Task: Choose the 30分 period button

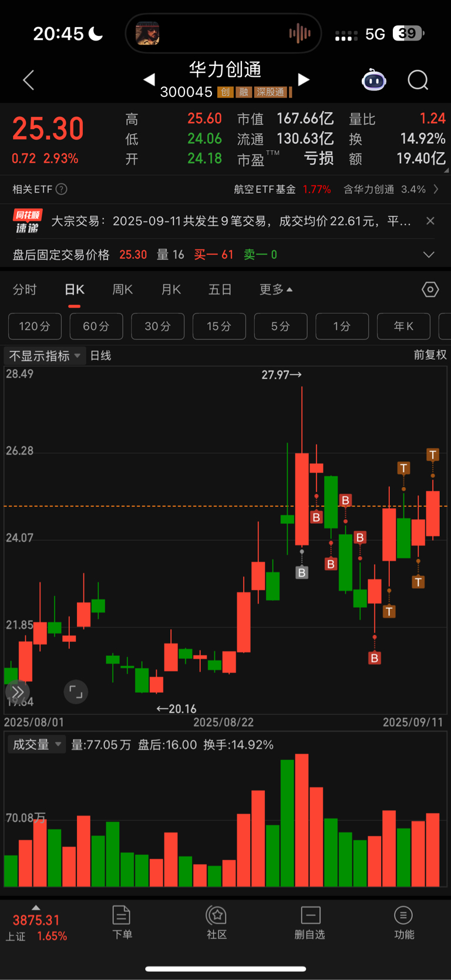Action: (157, 326)
